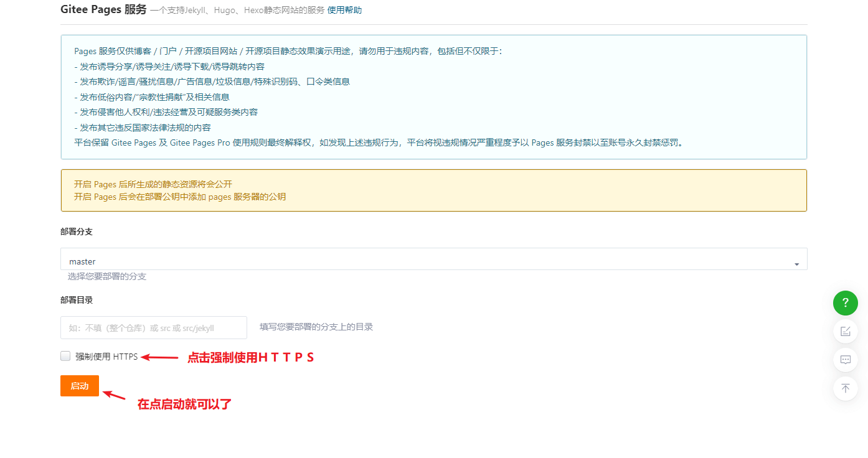Click the line starting 平台保留 Gitee Pages
Viewport: 868px width, 458px height.
tap(379, 143)
